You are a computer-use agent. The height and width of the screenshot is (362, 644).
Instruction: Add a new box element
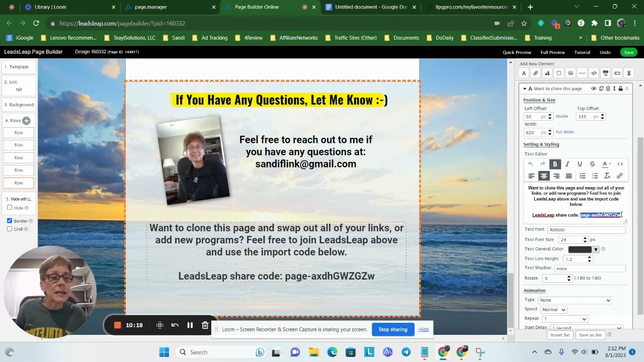point(558,73)
